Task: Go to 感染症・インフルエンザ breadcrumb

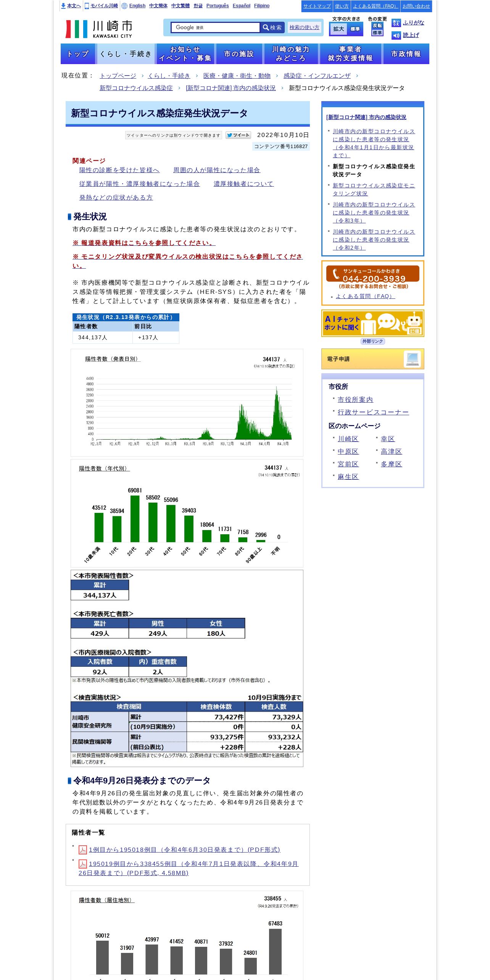Action: [x=317, y=76]
